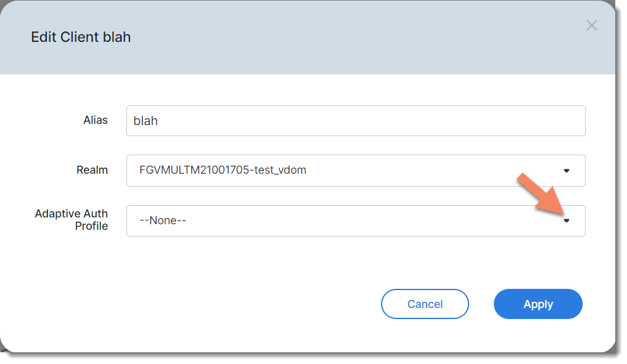Open the Realm combo box

tap(355, 171)
